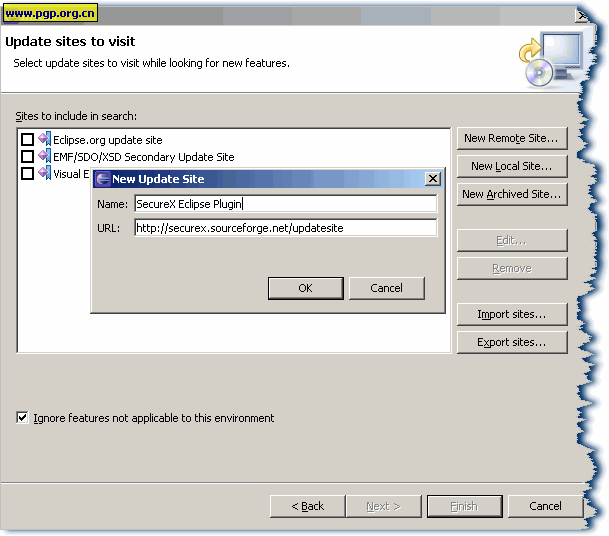609x536 pixels.
Task: Click the update wizard banner image
Action: [551, 59]
